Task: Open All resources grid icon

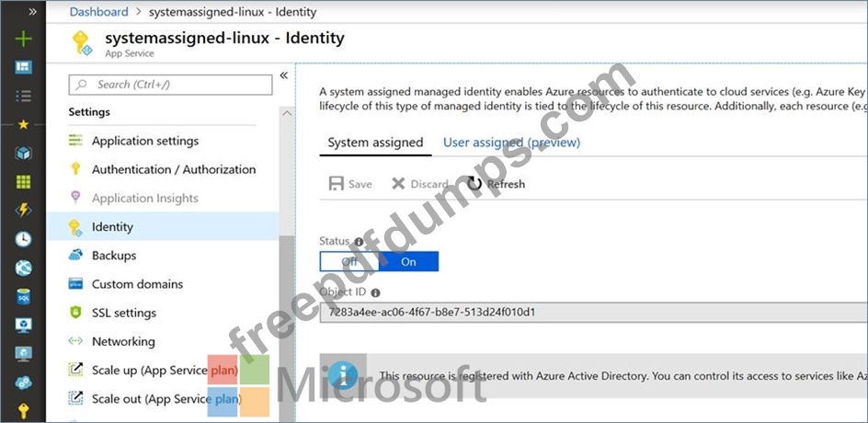Action: [24, 182]
